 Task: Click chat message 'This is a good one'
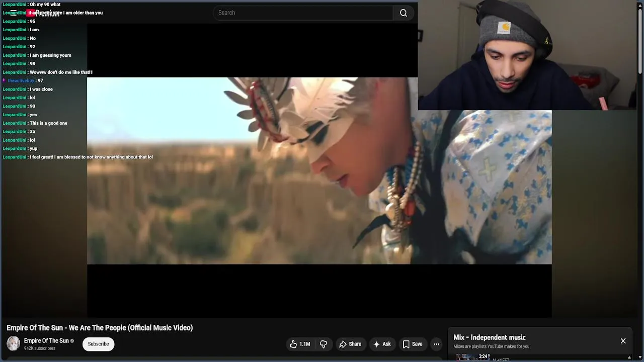48,123
